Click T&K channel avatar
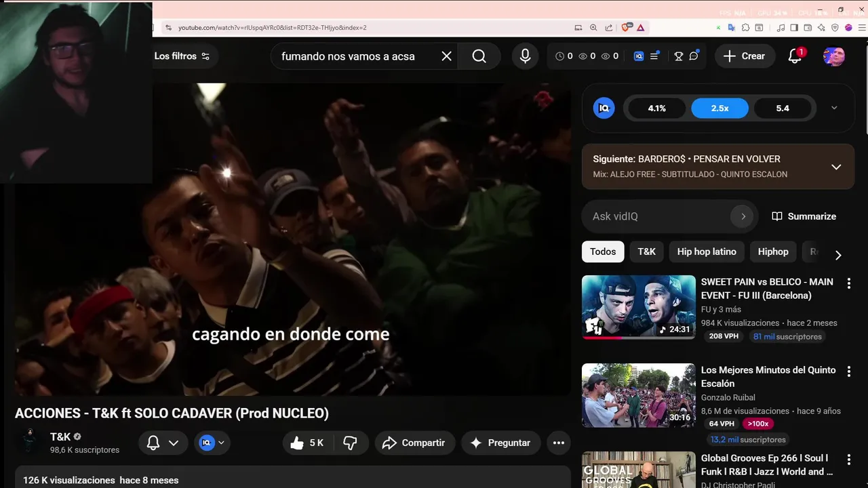 click(x=28, y=442)
